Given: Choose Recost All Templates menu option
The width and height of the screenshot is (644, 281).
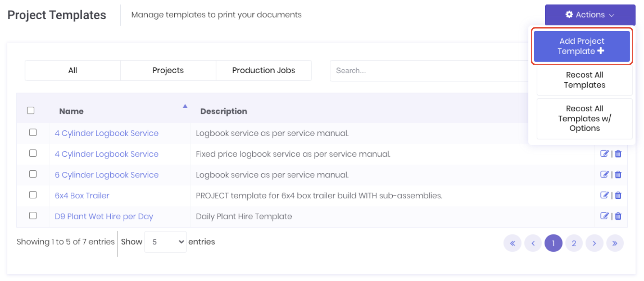Looking at the screenshot, I should coord(584,80).
